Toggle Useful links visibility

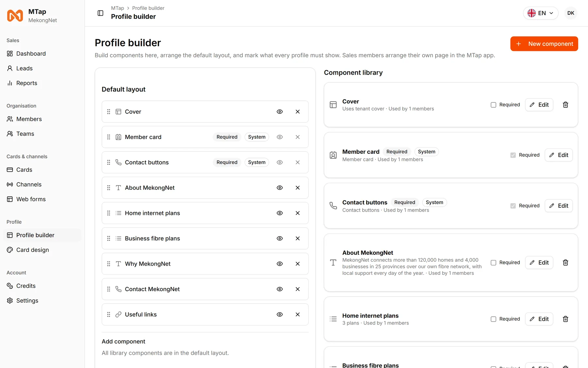point(280,314)
